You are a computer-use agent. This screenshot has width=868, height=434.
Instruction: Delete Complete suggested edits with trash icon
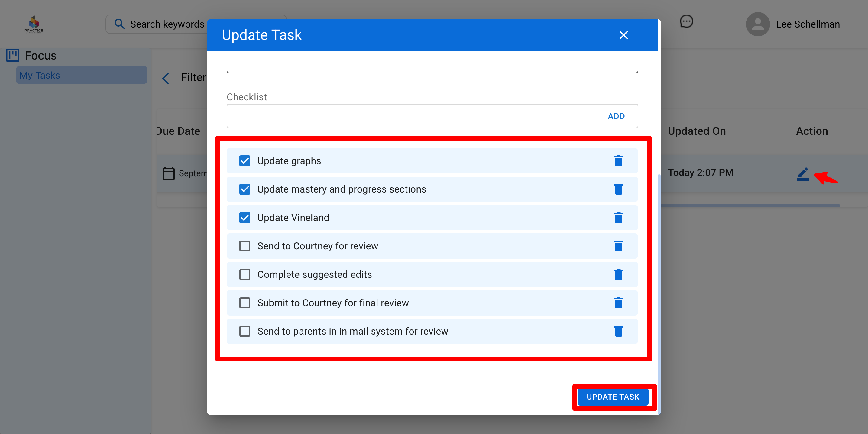point(618,274)
